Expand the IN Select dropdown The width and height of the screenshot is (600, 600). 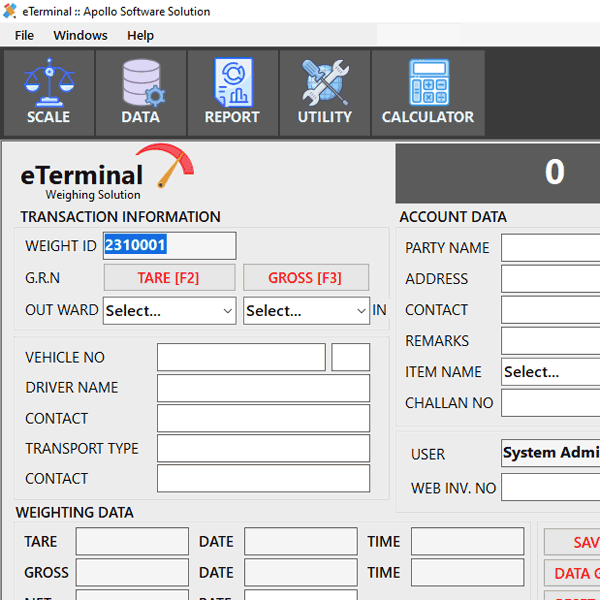pyautogui.click(x=306, y=311)
